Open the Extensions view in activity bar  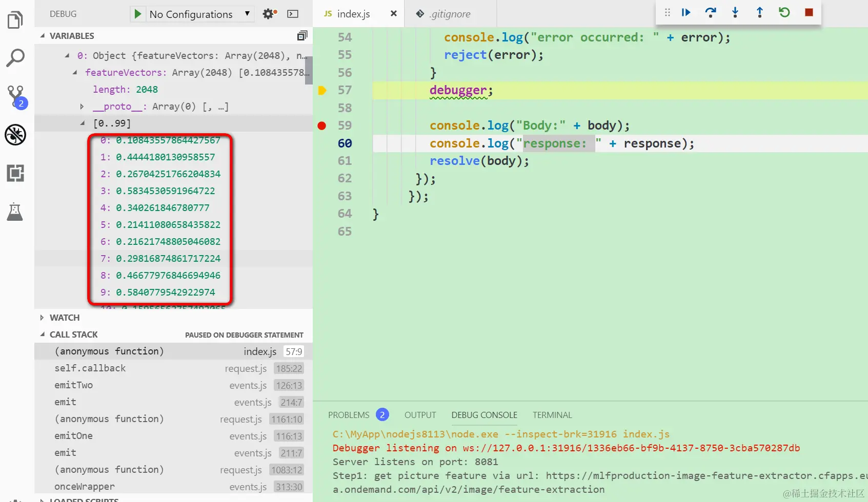tap(15, 173)
